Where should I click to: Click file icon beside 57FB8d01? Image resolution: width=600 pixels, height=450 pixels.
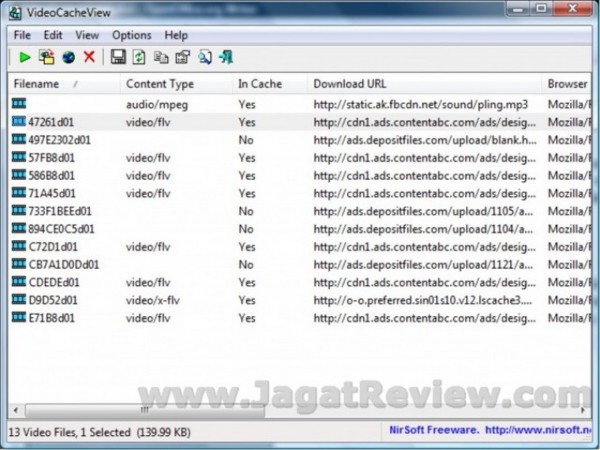19,157
